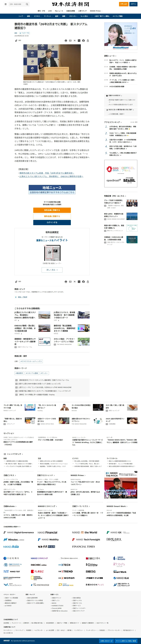The width and height of the screenshot is (141, 644).
Task: Expand もっと見る in navigation bar
Action: click(x=85, y=16)
